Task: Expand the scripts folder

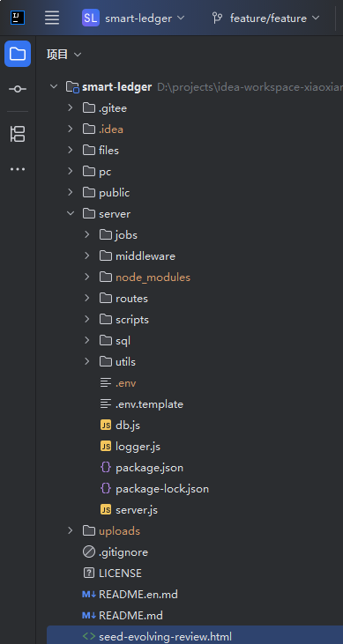Action: point(86,319)
